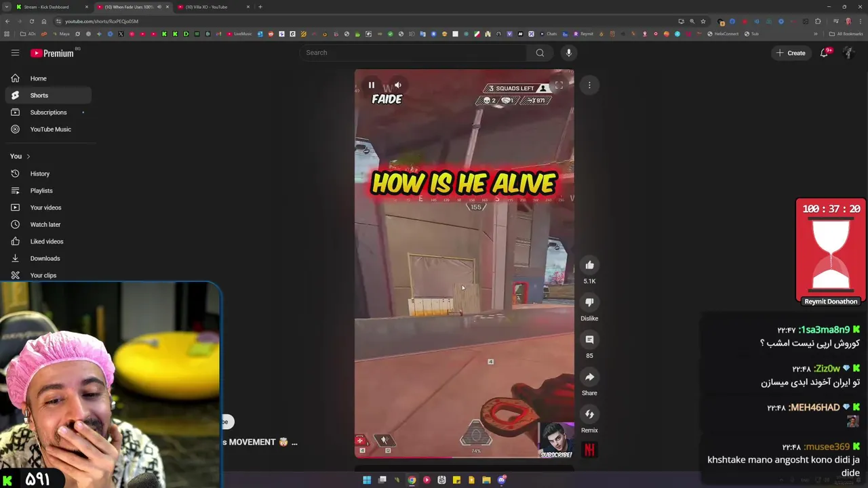Click the subscription new-content dot
The height and width of the screenshot is (488, 868).
click(x=83, y=113)
